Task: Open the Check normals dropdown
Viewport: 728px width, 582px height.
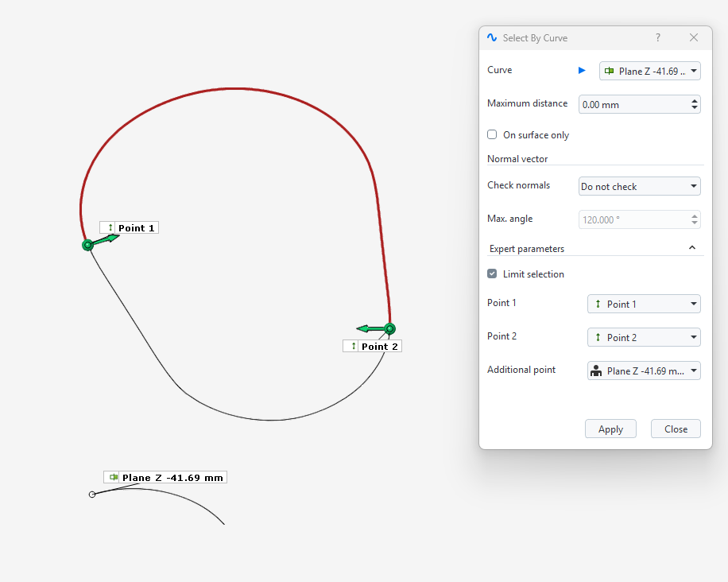Action: click(639, 187)
